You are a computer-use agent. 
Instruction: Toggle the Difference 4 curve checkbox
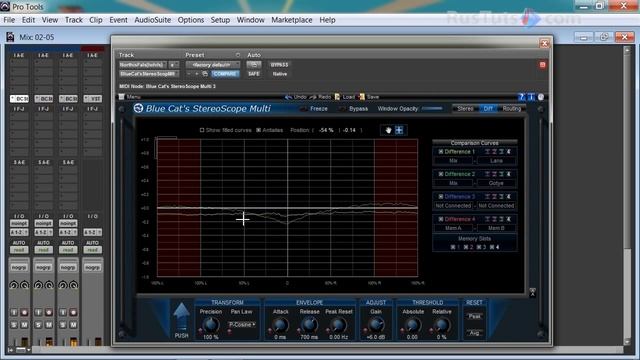pyautogui.click(x=441, y=219)
